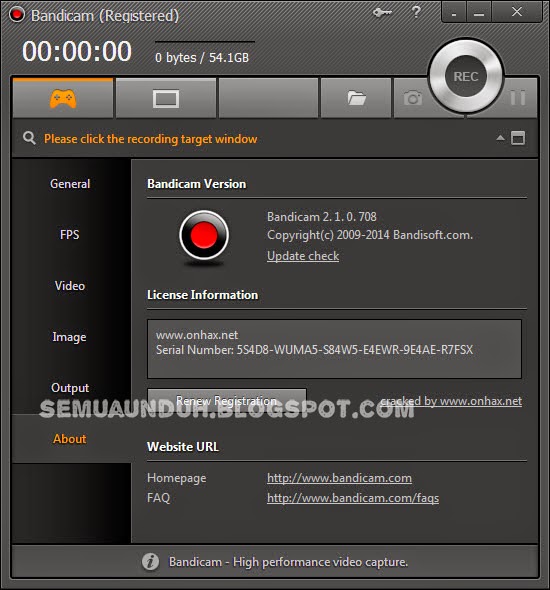The width and height of the screenshot is (550, 590).
Task: Open the output folder icon
Action: 356,98
